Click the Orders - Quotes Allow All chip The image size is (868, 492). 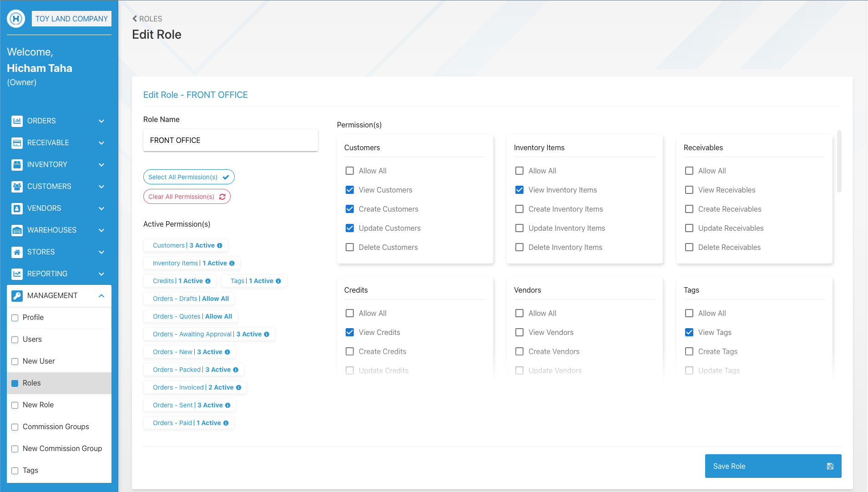[x=191, y=316]
